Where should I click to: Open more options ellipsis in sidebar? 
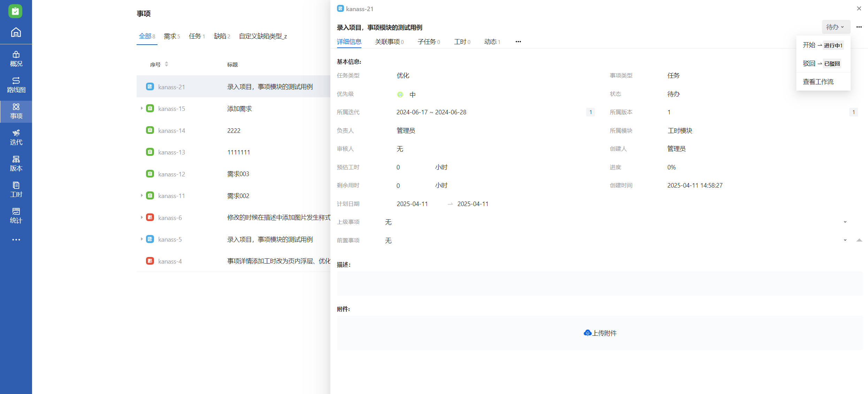16,240
